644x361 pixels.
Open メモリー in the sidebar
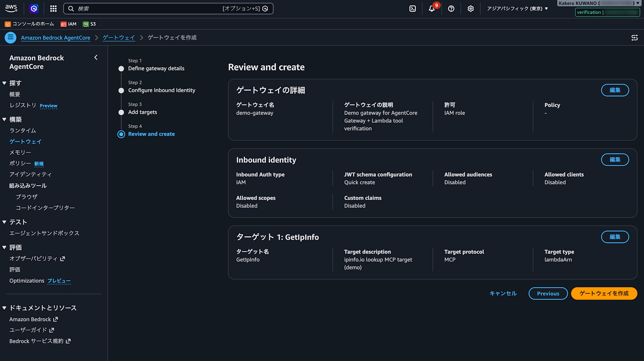tap(20, 152)
